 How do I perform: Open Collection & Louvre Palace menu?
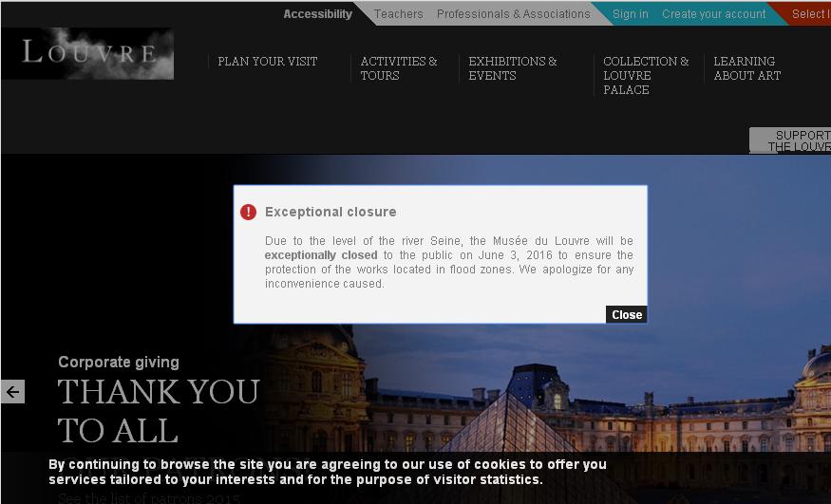[x=646, y=75]
